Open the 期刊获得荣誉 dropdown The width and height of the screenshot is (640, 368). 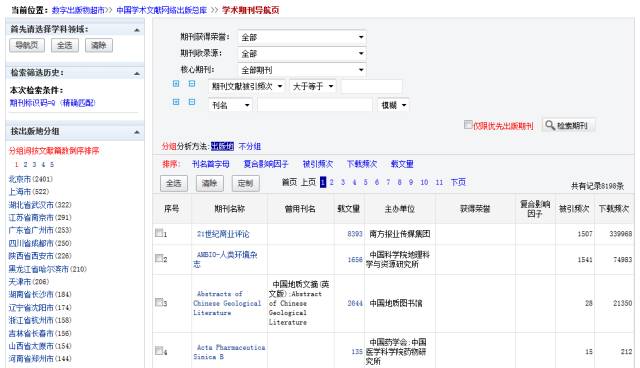coord(302,37)
